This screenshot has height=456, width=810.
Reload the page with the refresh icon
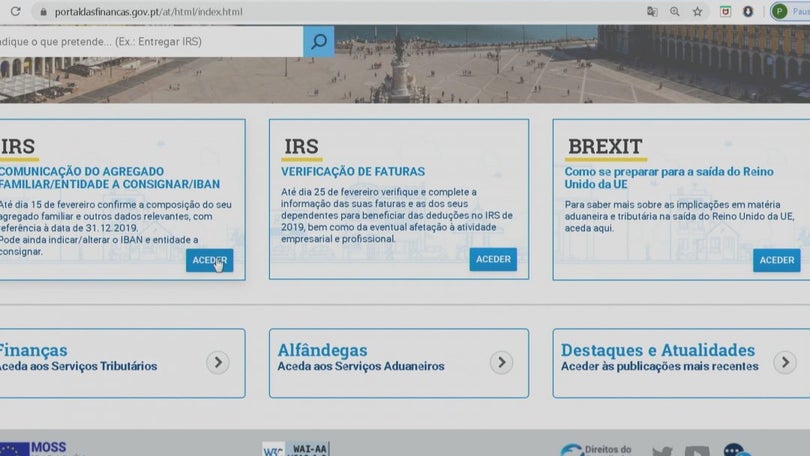(15, 11)
